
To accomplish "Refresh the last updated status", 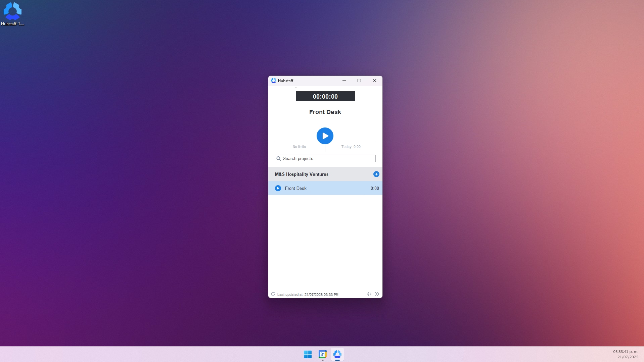I will (273, 294).
